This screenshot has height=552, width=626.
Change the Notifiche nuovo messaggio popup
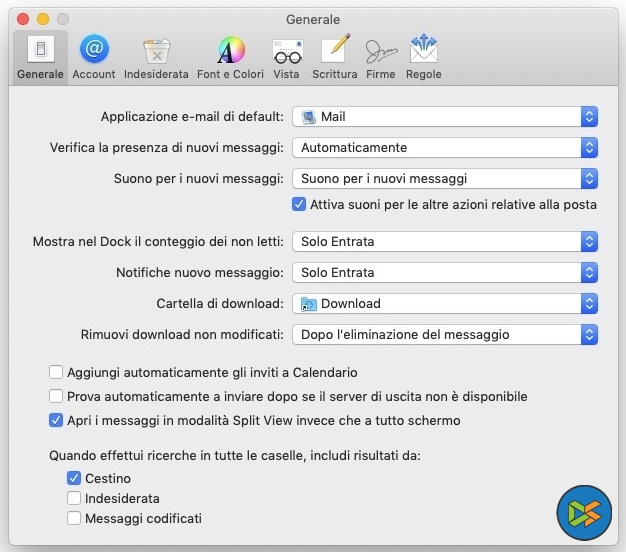click(445, 273)
